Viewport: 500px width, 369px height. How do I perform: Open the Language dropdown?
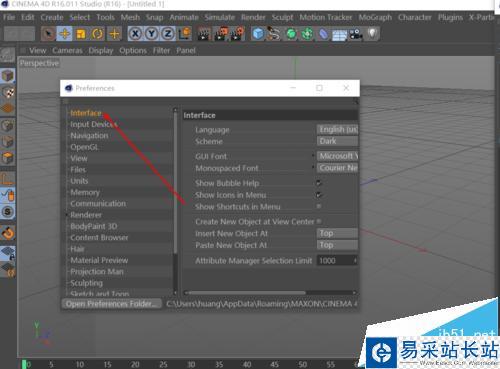pos(337,129)
